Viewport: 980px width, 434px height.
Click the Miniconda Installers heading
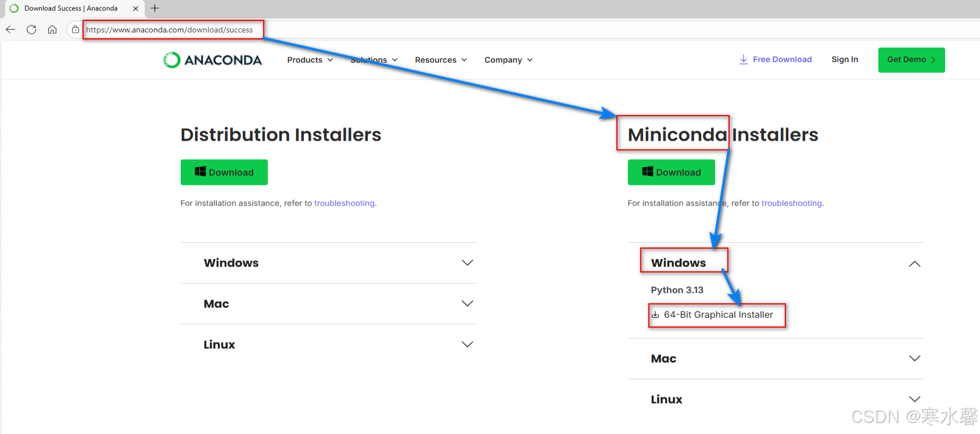(723, 135)
